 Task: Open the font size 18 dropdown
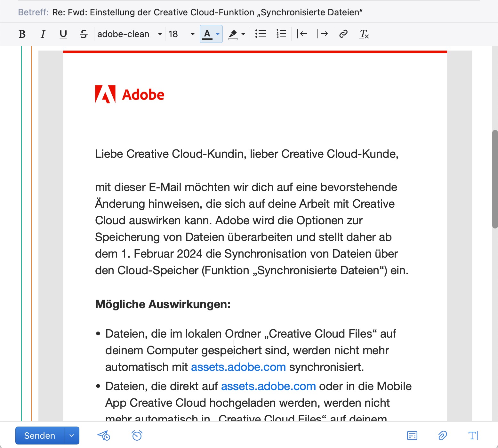click(x=181, y=34)
